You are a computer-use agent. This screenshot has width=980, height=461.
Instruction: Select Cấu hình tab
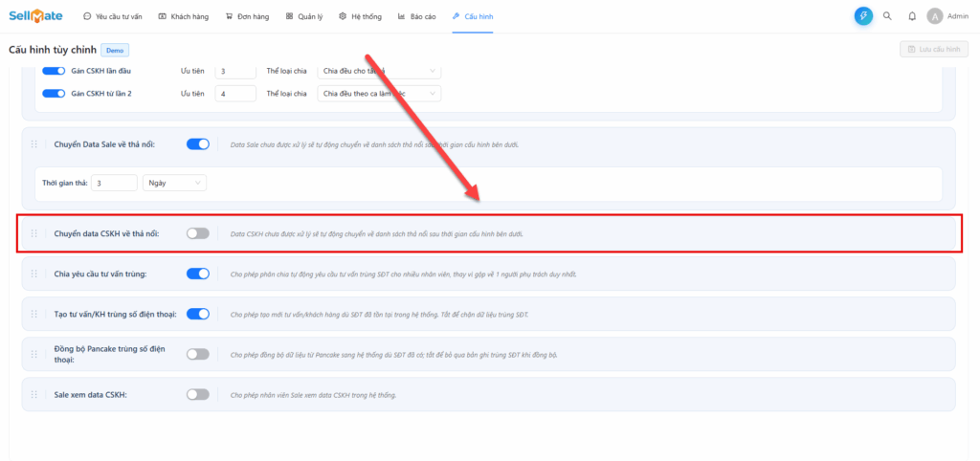[473, 17]
